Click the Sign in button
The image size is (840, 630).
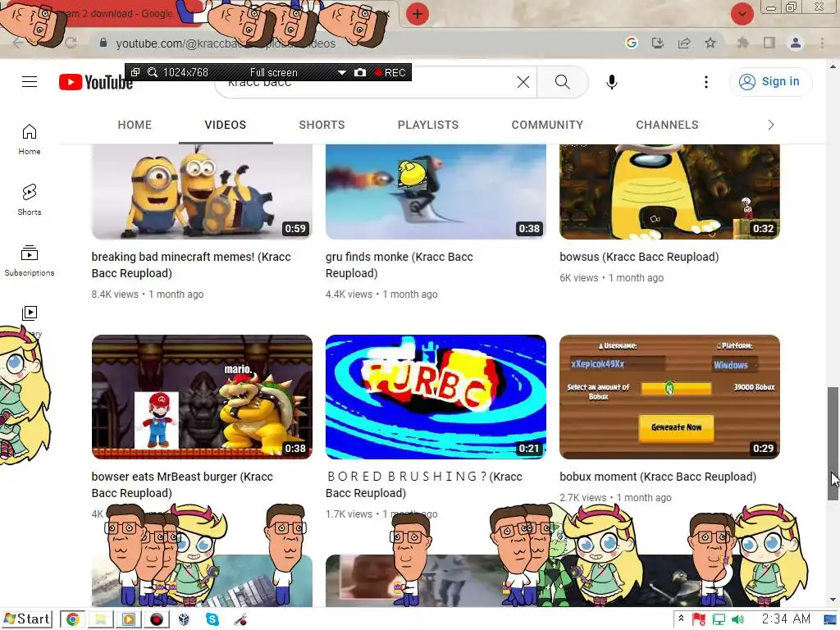(x=770, y=81)
